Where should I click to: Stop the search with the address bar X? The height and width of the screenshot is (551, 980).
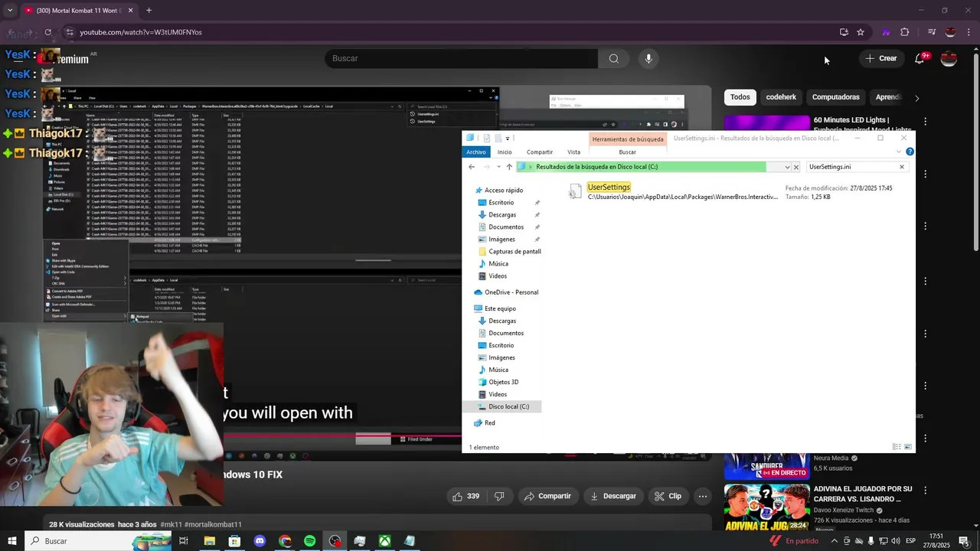pyautogui.click(x=796, y=167)
